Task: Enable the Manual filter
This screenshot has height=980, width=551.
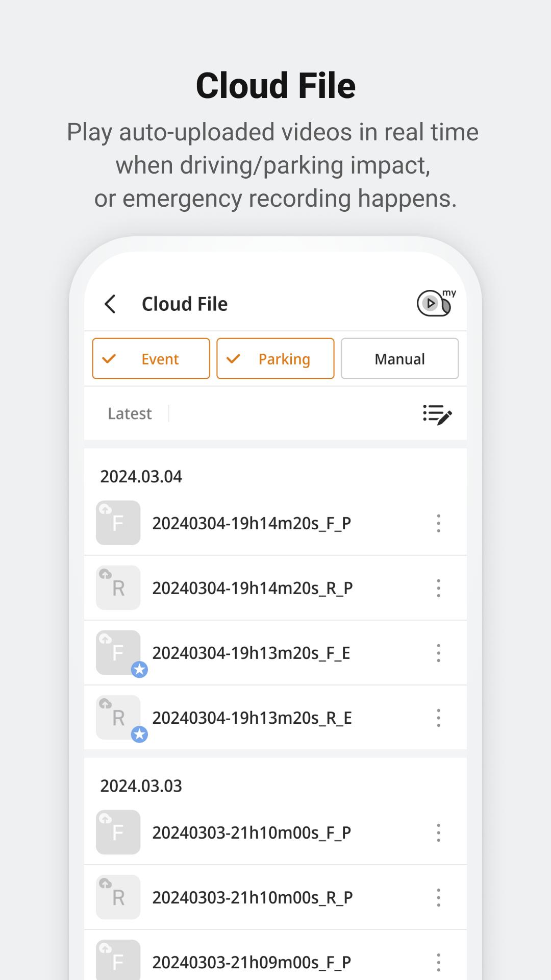Action: (399, 359)
